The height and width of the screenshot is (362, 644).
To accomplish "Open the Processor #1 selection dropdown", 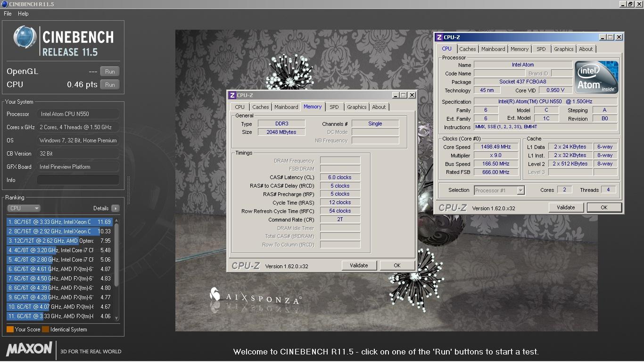I will [499, 190].
